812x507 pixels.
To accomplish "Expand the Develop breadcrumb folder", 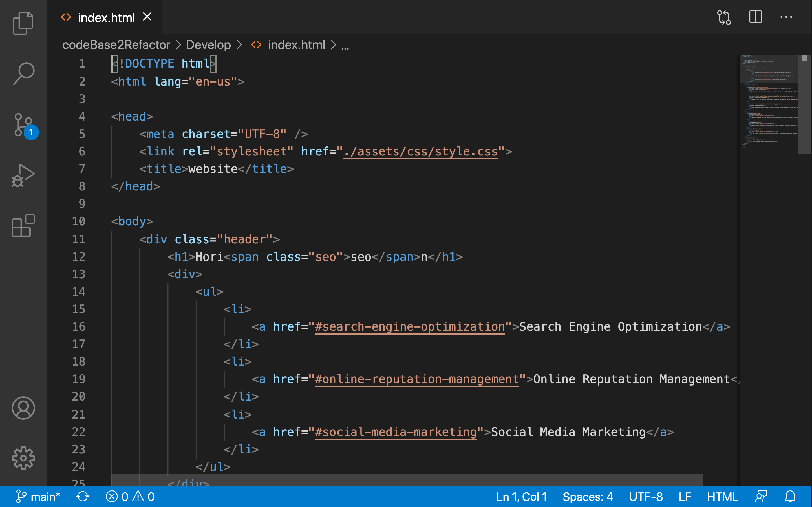I will click(208, 45).
